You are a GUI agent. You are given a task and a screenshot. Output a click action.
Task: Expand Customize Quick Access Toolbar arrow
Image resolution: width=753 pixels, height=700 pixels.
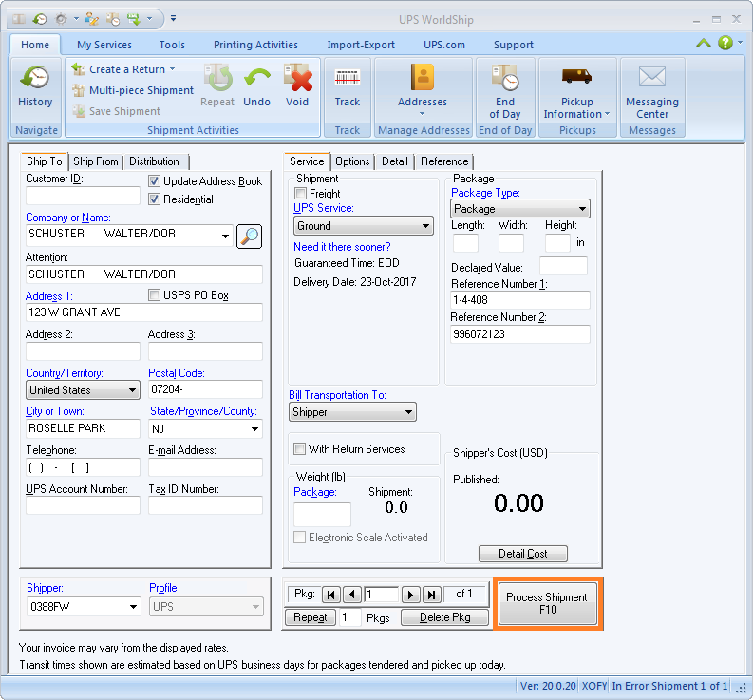(x=174, y=19)
